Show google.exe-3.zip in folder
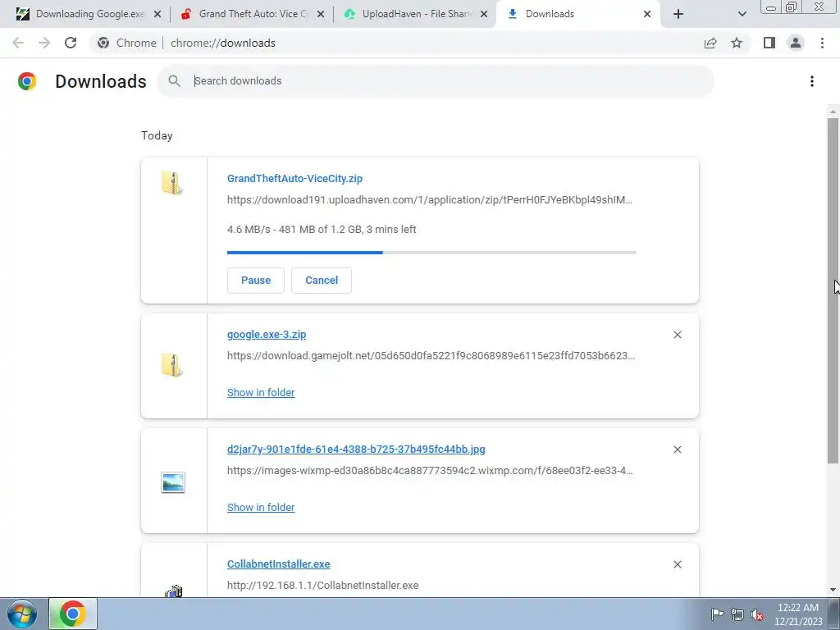The height and width of the screenshot is (630, 840). 261,393
